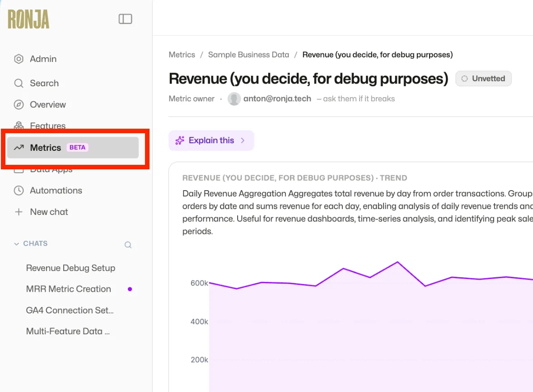Click the purple unread dot on MRR Metric Creation
The image size is (533, 392).
pos(130,289)
